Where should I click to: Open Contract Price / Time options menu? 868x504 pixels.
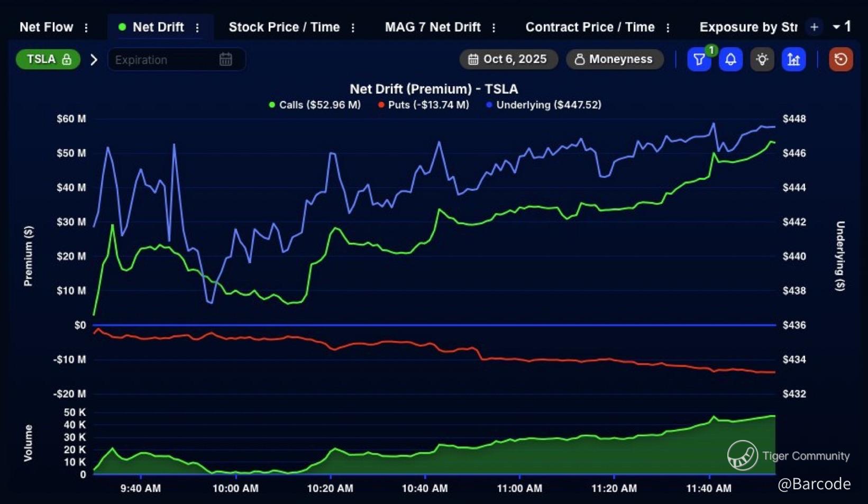pos(668,28)
